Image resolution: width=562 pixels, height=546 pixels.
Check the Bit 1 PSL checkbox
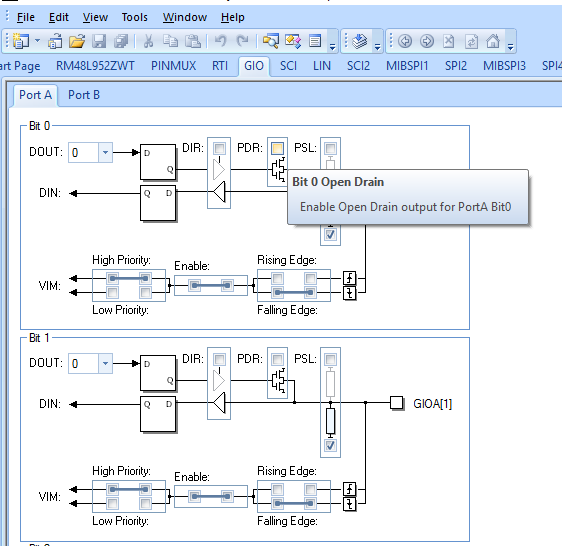pyautogui.click(x=330, y=359)
